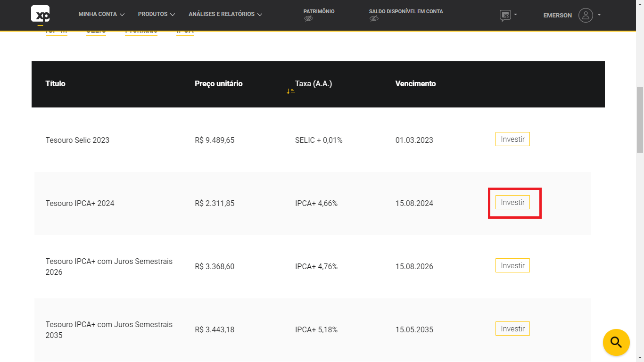
Task: Click the rate SELIC + 0,01%
Action: click(x=319, y=140)
